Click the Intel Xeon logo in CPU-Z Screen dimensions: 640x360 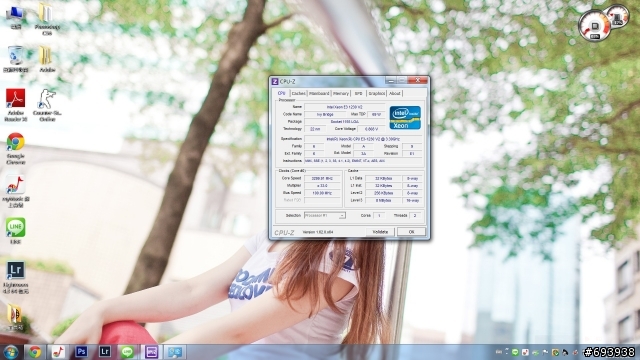(405, 118)
